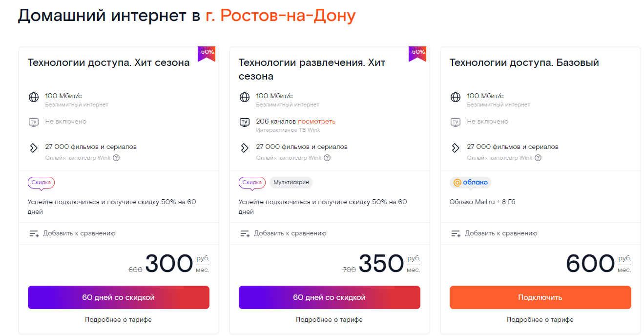Screen dimensions: 644x336
Task: Click the -50% ribbon on Технологии развлечения card
Action: (417, 53)
